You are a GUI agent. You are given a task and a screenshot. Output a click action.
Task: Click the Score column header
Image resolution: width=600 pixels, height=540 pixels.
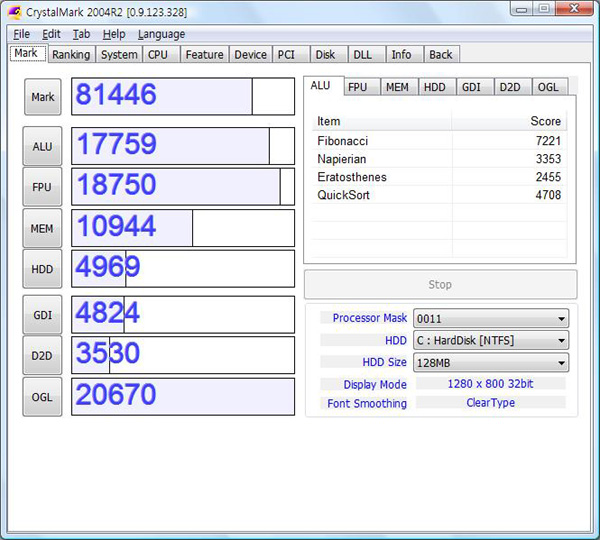[x=509, y=121]
